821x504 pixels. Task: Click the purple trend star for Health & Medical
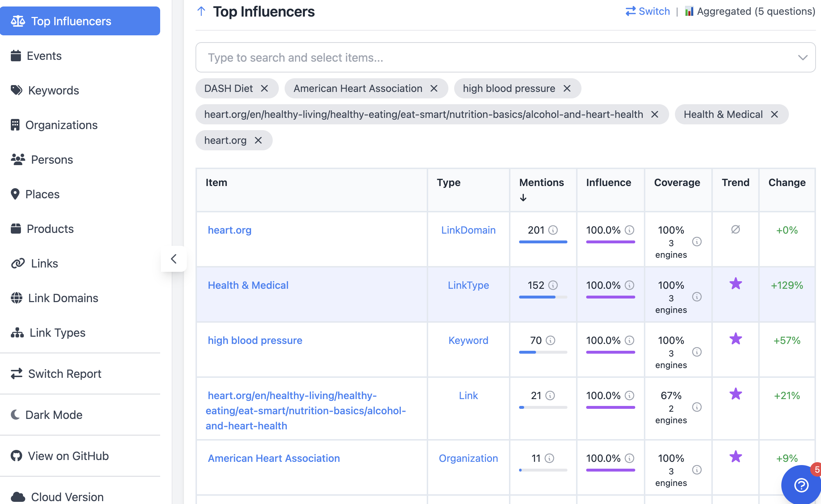pos(736,284)
